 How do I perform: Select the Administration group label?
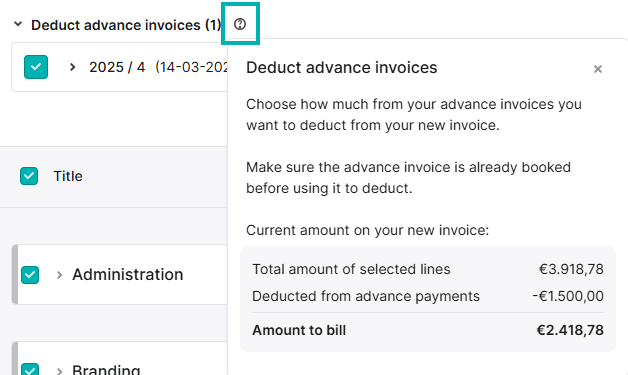pos(128,274)
